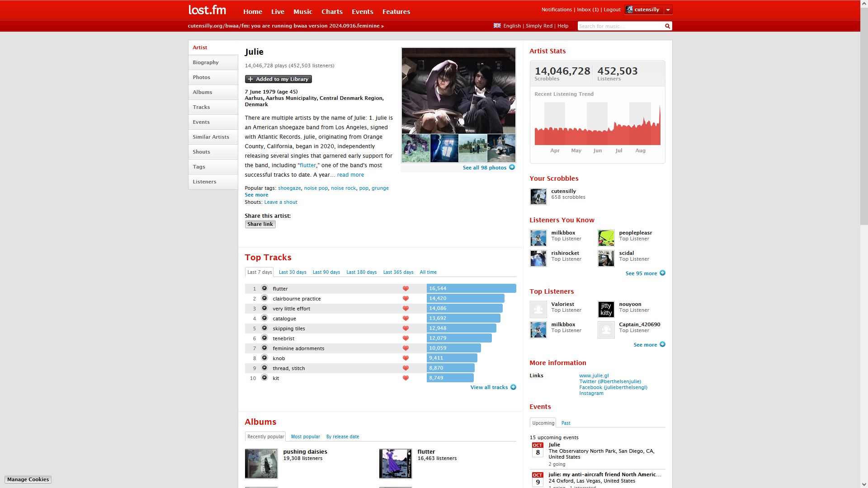868x488 pixels.
Task: Click arrow icon next to View all tracks
Action: (513, 387)
